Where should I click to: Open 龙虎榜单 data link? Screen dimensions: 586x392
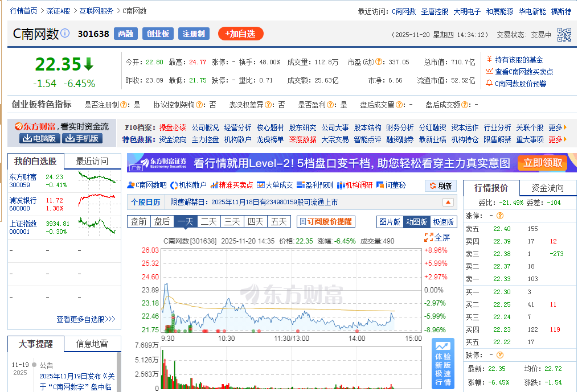(x=270, y=139)
